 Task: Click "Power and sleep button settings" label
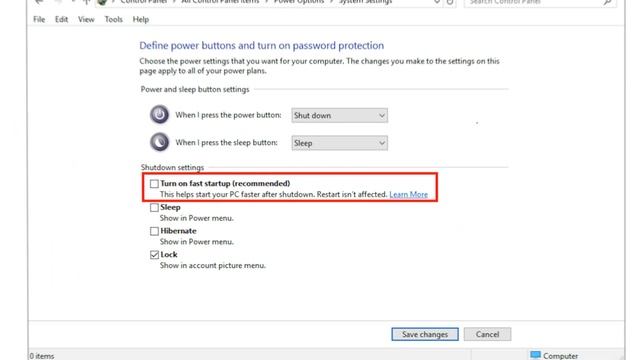click(x=195, y=89)
